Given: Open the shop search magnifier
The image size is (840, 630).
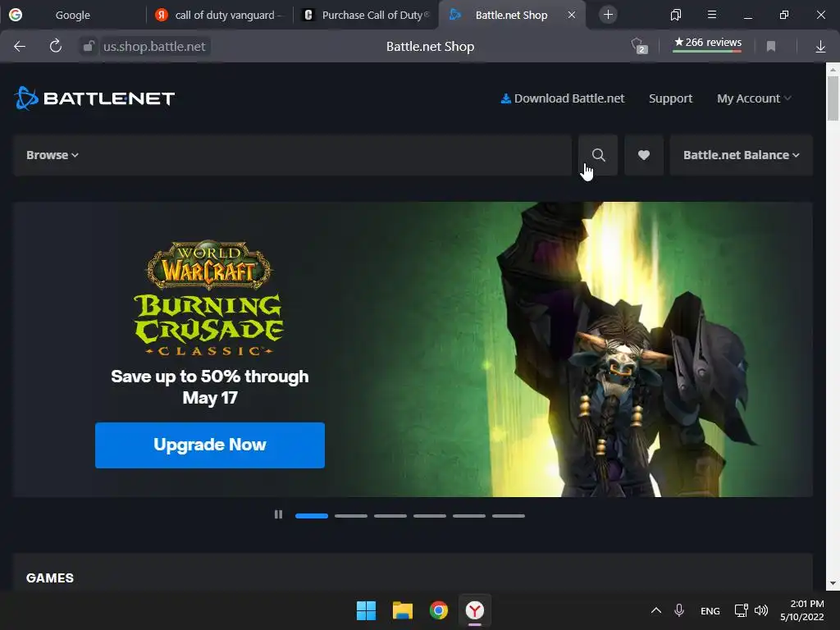Looking at the screenshot, I should pyautogui.click(x=598, y=155).
